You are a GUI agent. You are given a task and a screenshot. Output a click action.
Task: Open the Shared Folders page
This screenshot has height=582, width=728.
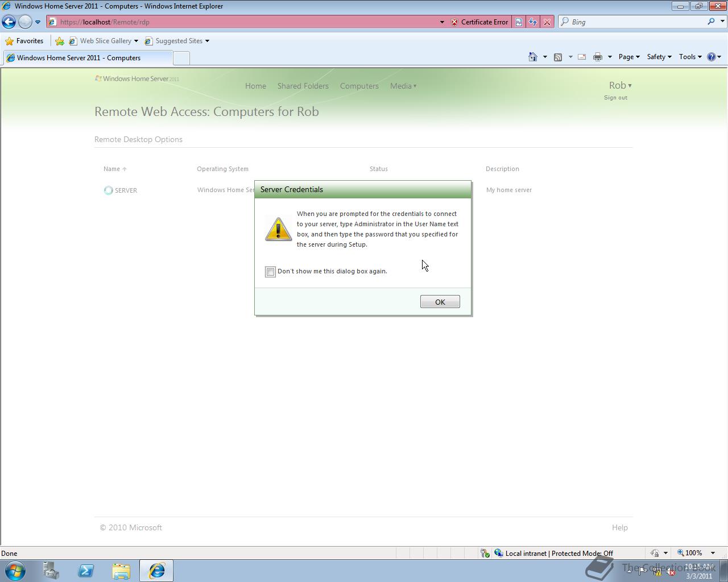303,86
